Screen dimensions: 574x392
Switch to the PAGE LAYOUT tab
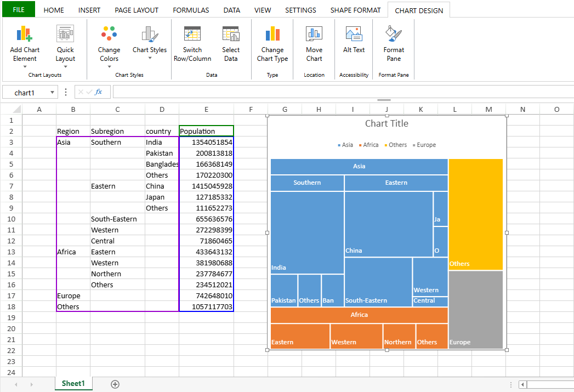[137, 10]
